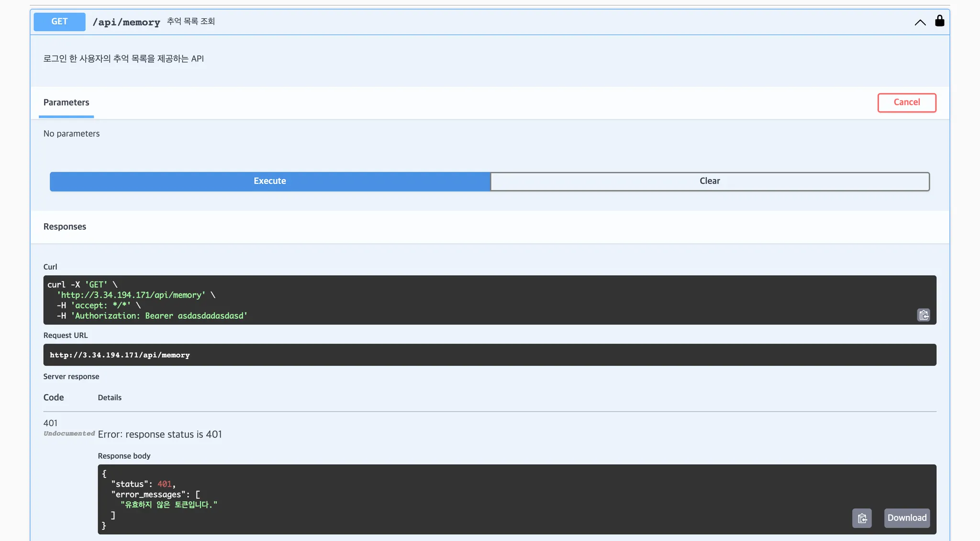Collapse the /api/memory operation with chevron
This screenshot has height=541, width=980.
[x=920, y=22]
